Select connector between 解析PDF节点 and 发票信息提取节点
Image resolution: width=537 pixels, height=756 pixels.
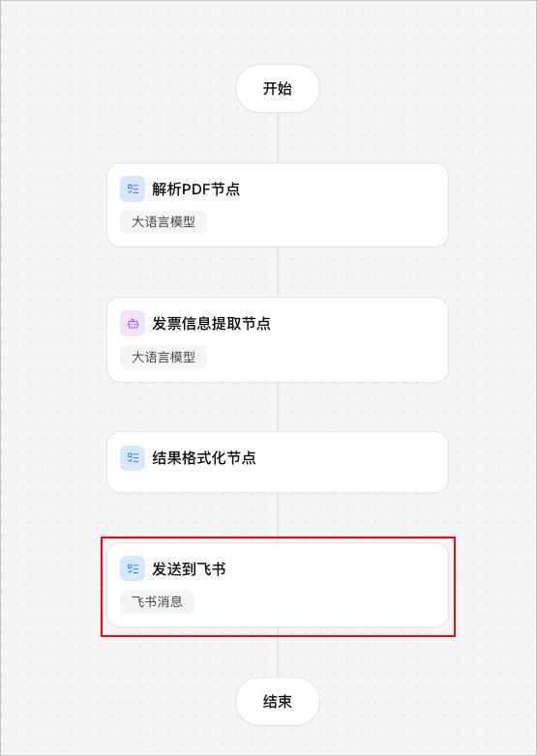[278, 273]
